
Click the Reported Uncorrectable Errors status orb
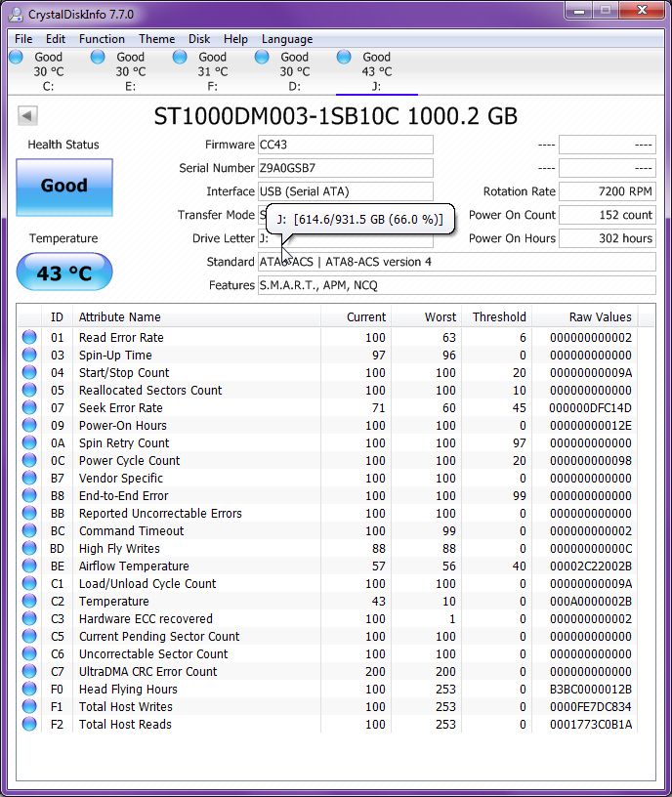pyautogui.click(x=29, y=513)
